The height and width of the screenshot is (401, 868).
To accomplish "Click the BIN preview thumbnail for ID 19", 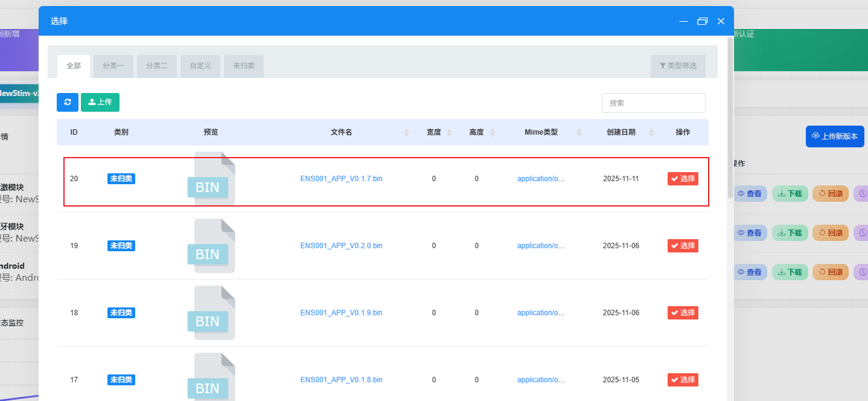I will [x=211, y=246].
